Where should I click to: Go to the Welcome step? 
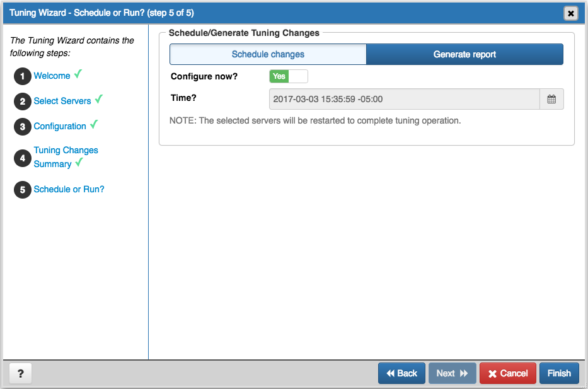(52, 76)
